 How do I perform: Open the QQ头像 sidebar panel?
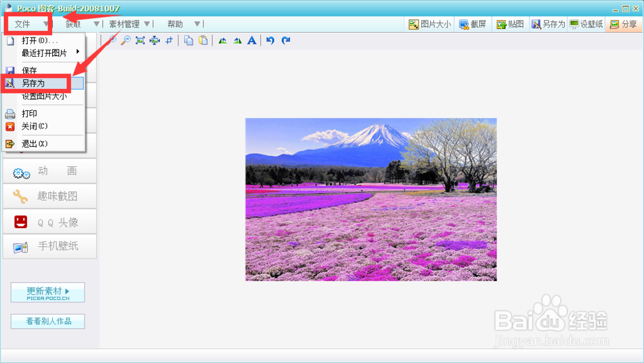tap(50, 222)
